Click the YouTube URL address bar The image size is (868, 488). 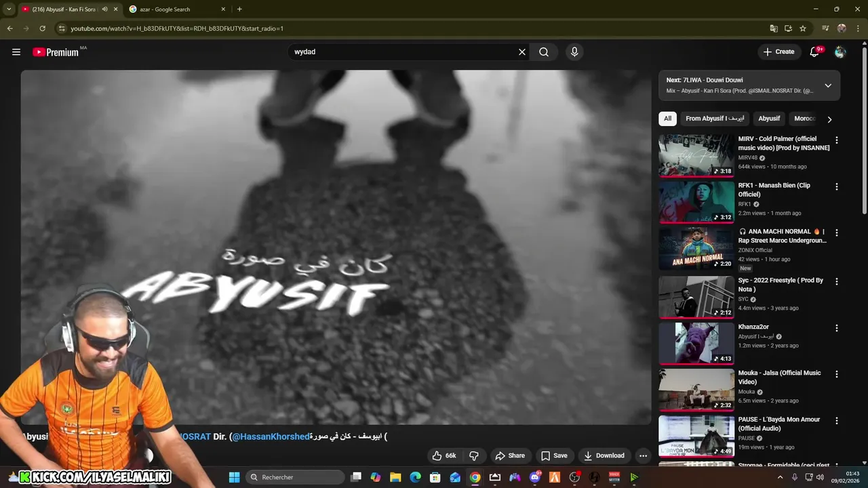pos(407,28)
